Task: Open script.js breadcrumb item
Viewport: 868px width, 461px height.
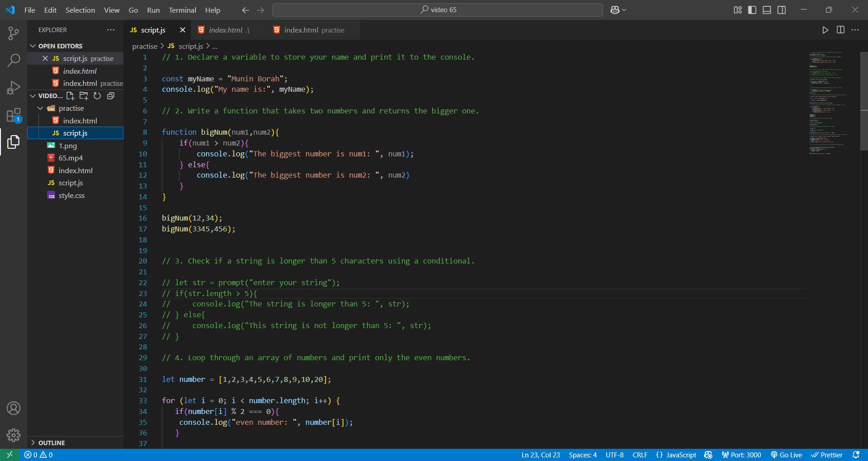Action: 185,46
